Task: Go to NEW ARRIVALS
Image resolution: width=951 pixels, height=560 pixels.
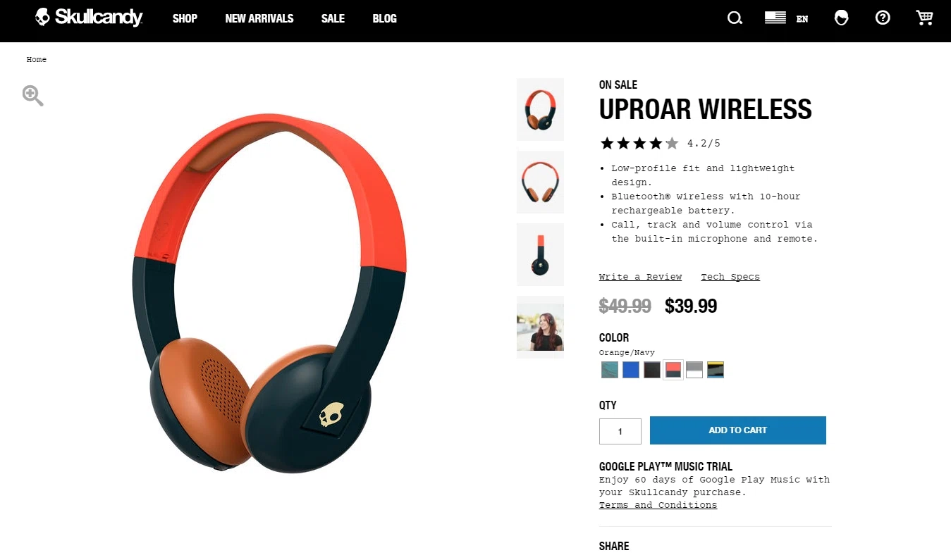Action: 259,18
